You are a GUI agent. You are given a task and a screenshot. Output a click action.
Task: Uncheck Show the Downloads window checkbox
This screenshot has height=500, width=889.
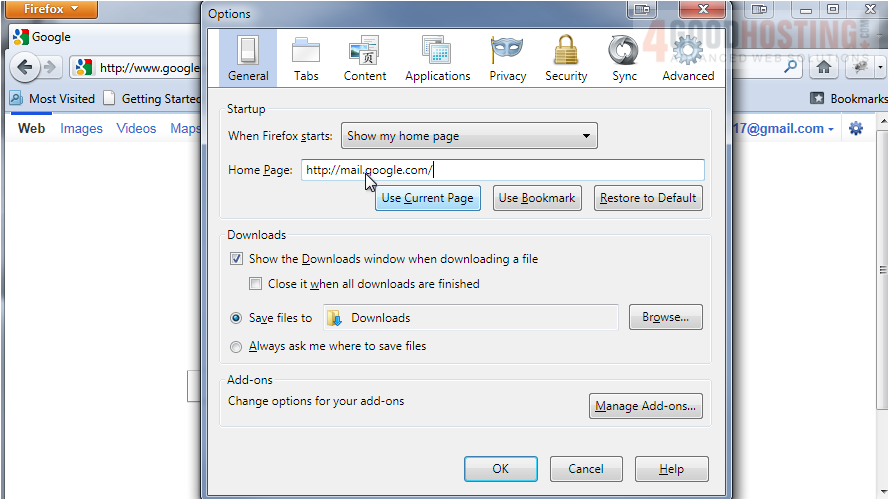pyautogui.click(x=236, y=259)
